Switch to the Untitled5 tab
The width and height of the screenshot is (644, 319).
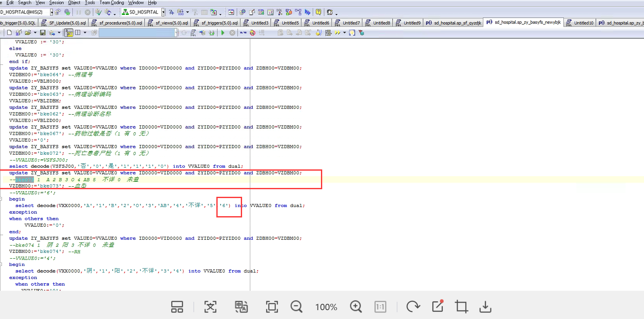[x=286, y=23]
